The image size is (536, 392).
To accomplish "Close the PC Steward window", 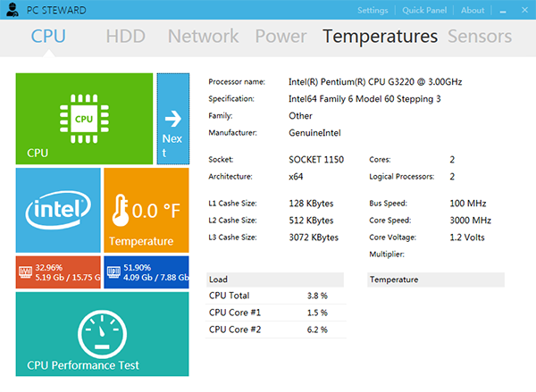I will click(x=524, y=10).
